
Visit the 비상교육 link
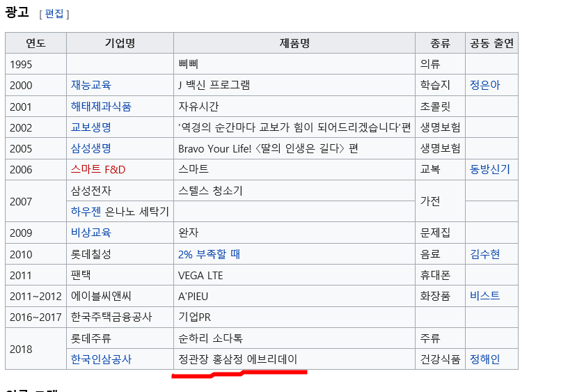pos(91,233)
